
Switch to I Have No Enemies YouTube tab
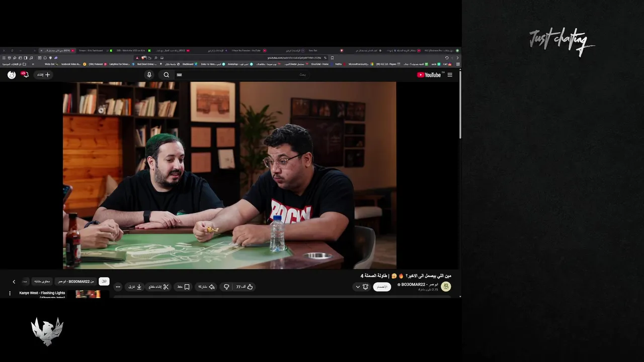(x=248, y=50)
